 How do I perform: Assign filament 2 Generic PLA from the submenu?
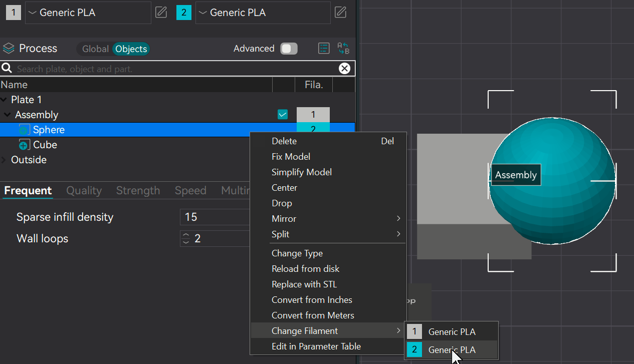(452, 349)
